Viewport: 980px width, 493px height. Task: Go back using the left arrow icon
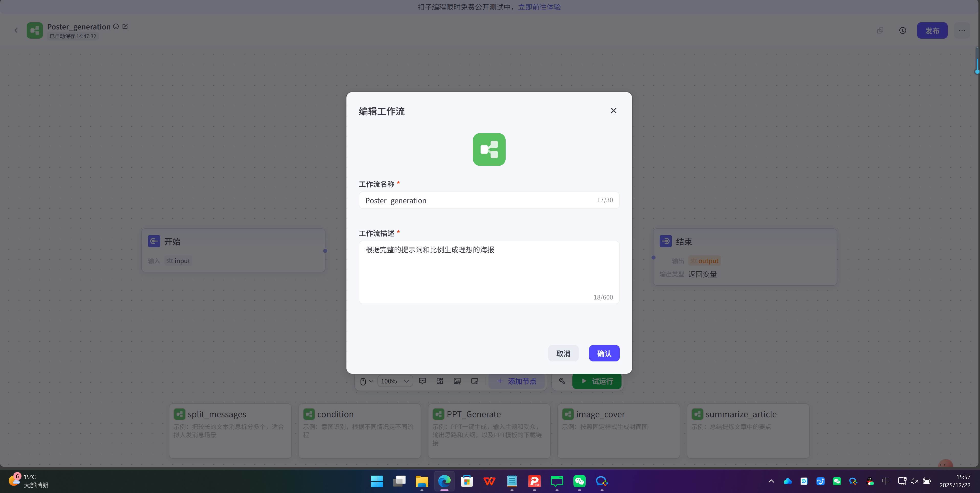tap(16, 30)
